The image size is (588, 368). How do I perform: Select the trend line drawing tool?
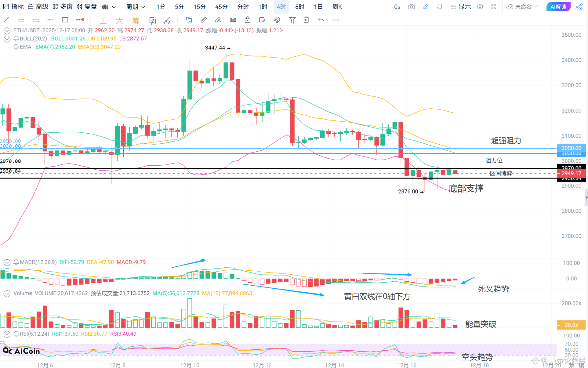click(6, 20)
